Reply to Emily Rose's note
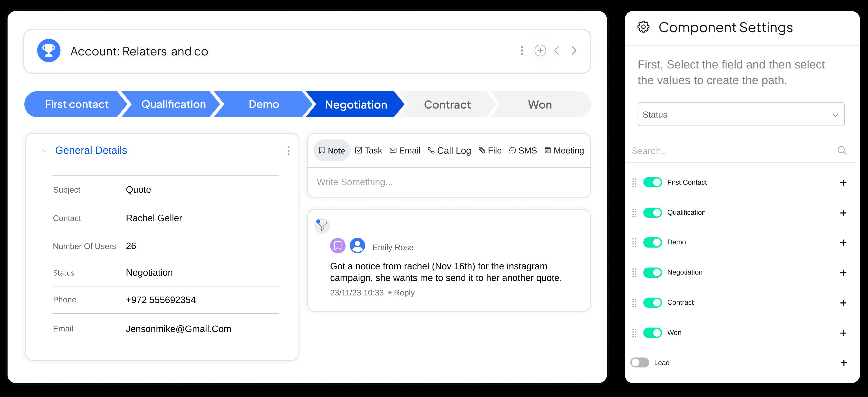Image resolution: width=868 pixels, height=397 pixels. 404,293
